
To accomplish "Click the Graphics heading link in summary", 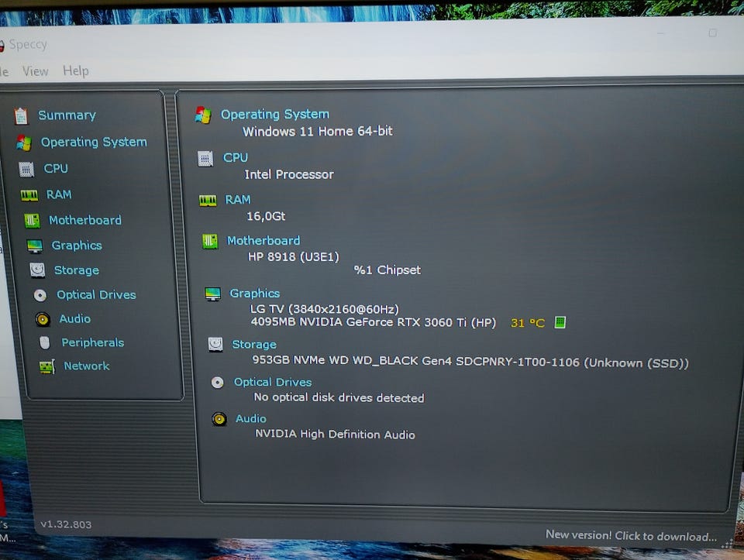I will click(254, 293).
